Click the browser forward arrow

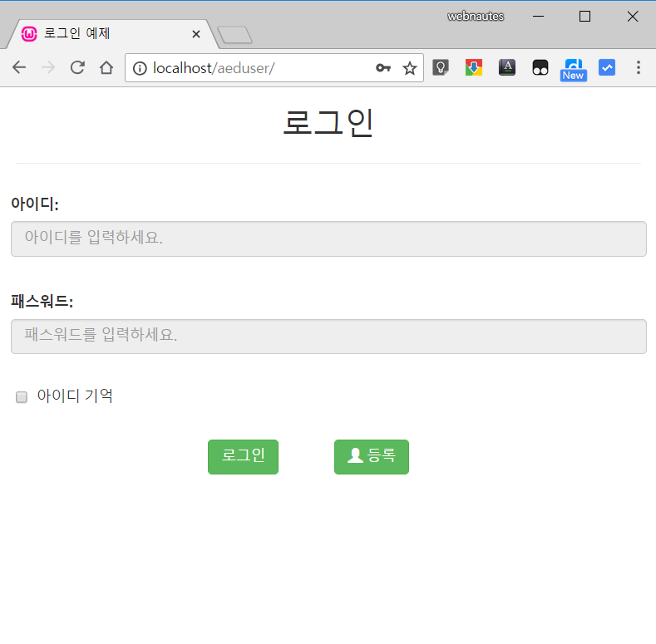coord(48,67)
